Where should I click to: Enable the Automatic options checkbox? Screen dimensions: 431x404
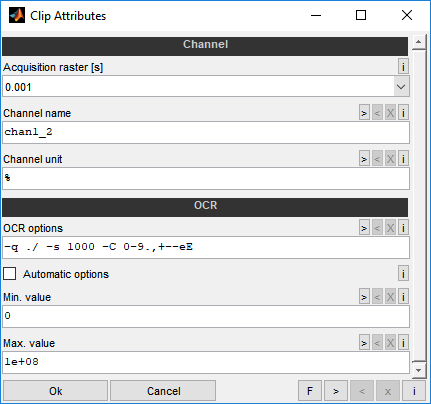pyautogui.click(x=10, y=274)
